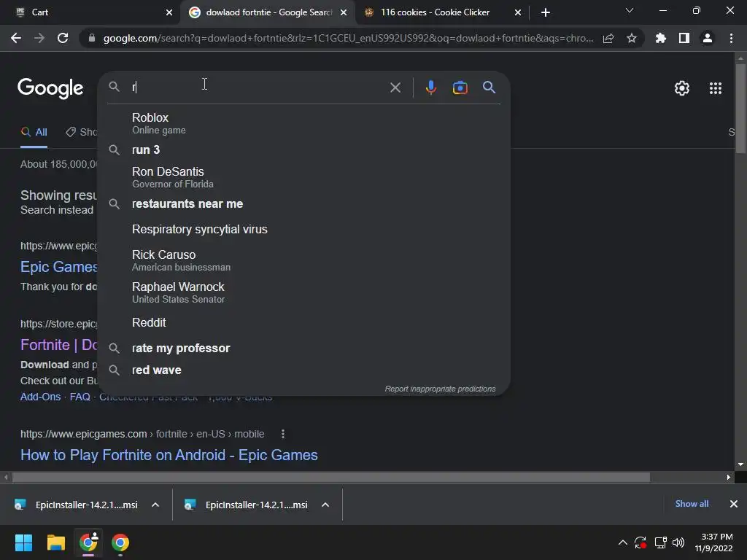Bookmark this page with the star icon
The width and height of the screenshot is (747, 560).
click(x=632, y=38)
